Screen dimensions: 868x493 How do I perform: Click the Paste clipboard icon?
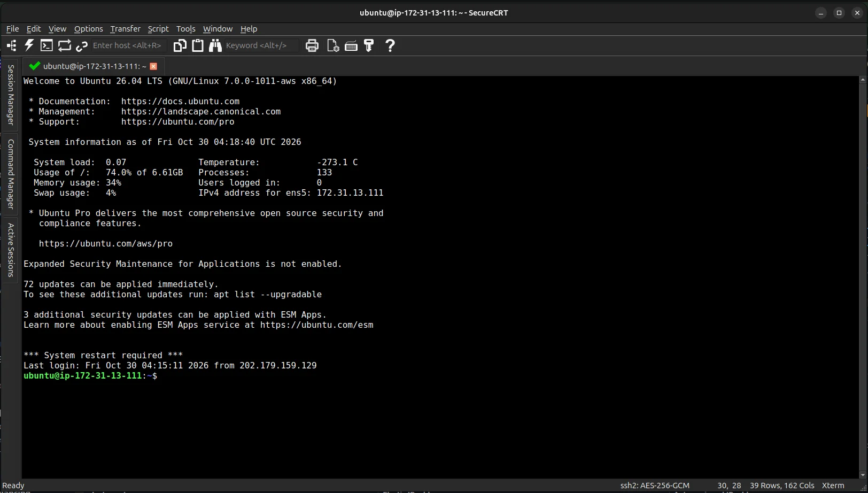click(198, 46)
